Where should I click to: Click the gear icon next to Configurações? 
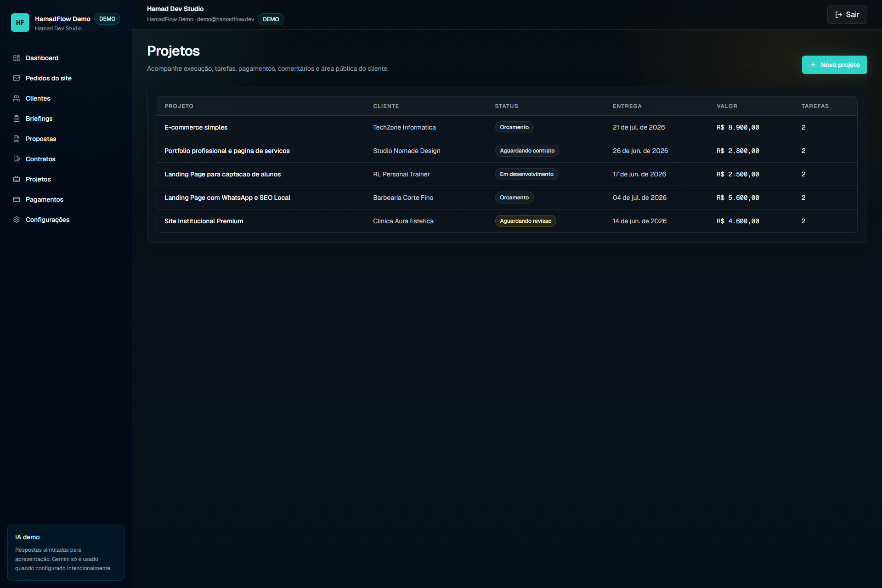pyautogui.click(x=17, y=220)
